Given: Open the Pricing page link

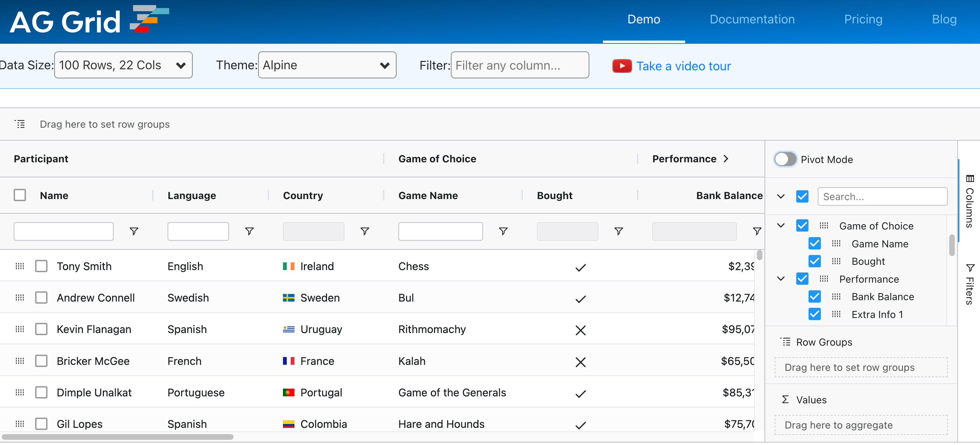Looking at the screenshot, I should (863, 19).
